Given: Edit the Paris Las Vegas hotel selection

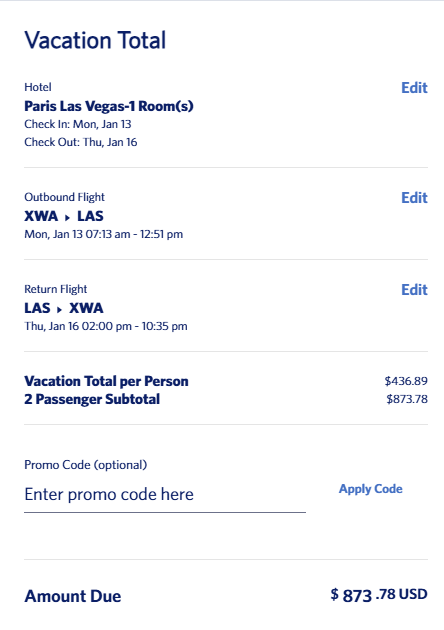Looking at the screenshot, I should [414, 88].
